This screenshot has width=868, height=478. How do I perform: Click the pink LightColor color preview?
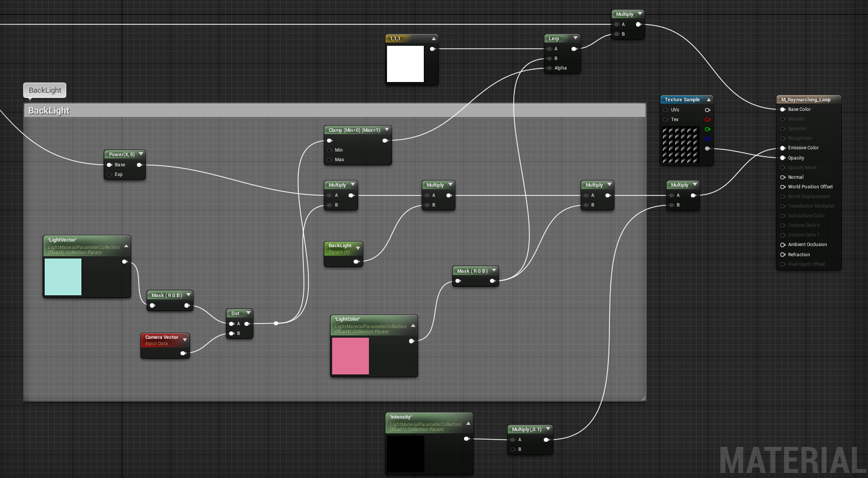tap(350, 356)
